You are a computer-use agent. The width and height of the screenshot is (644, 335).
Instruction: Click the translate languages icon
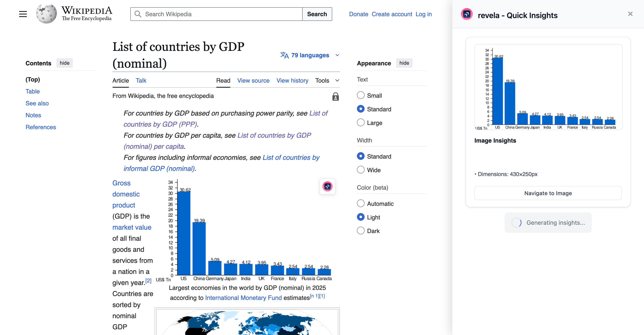[x=285, y=55]
